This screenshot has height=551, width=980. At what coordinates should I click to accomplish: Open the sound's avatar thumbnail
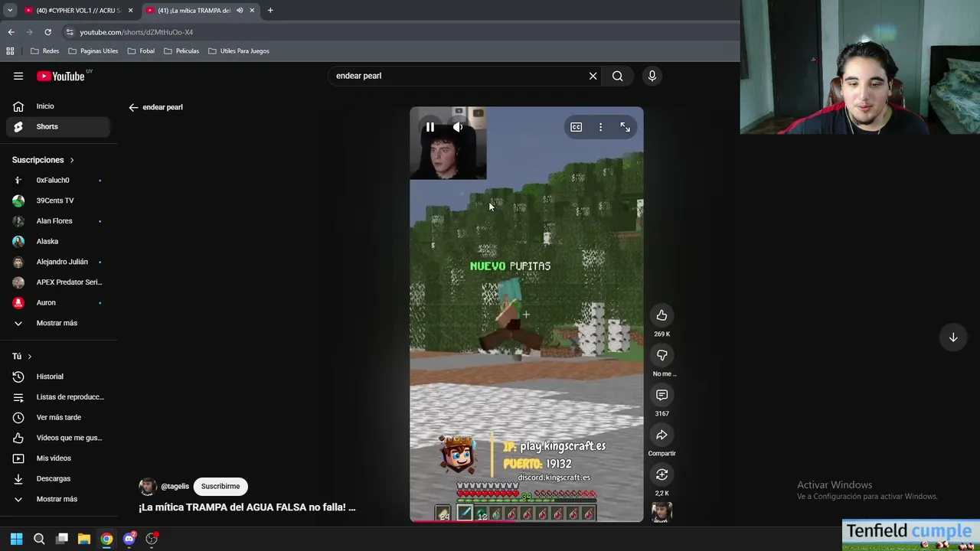[661, 512]
